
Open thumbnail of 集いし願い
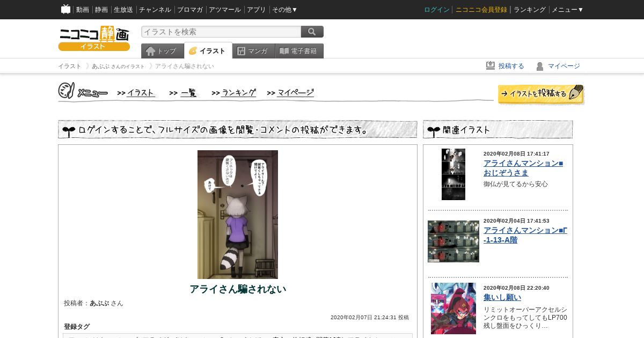pyautogui.click(x=453, y=308)
